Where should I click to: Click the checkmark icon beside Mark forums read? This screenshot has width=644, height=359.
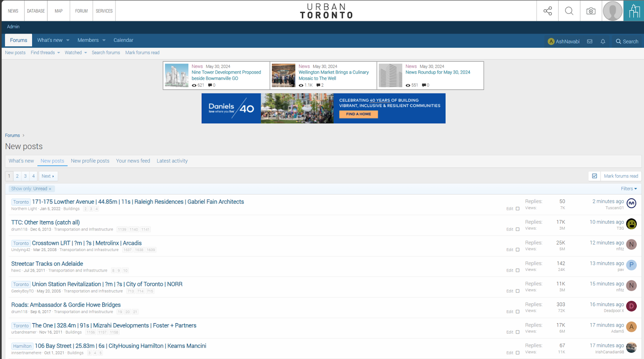click(594, 176)
